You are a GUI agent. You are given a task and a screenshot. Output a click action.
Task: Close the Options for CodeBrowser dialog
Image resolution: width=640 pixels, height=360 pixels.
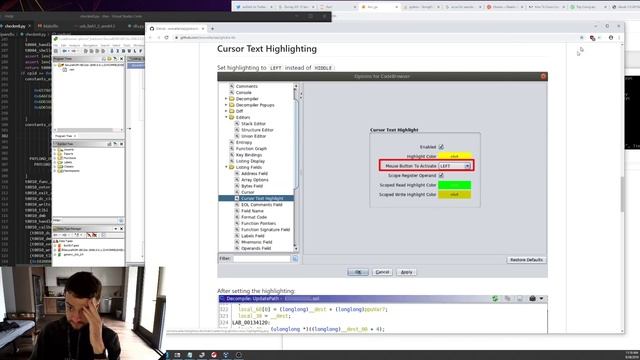[543, 76]
